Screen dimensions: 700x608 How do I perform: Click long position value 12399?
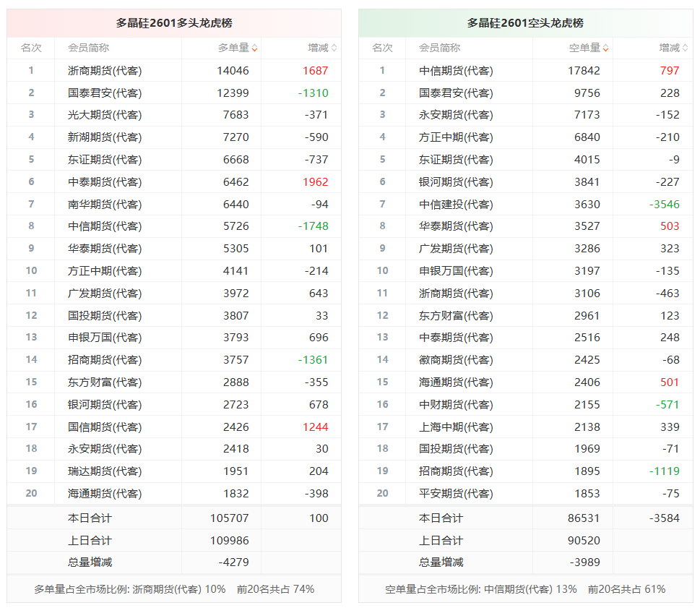tap(233, 93)
